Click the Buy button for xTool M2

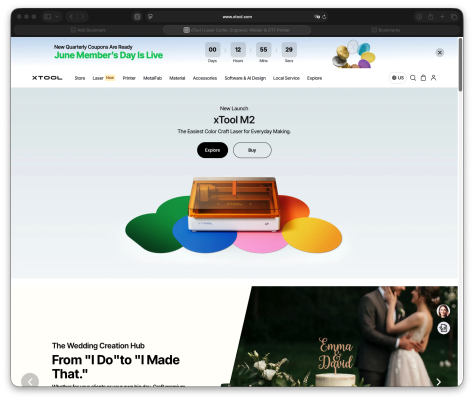coord(252,150)
